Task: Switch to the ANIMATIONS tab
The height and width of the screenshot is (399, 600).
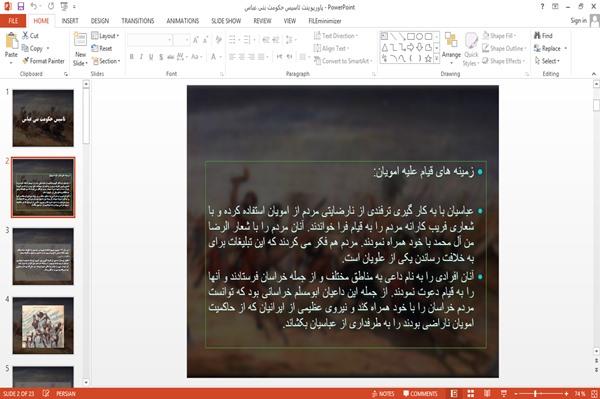Action: pos(183,21)
